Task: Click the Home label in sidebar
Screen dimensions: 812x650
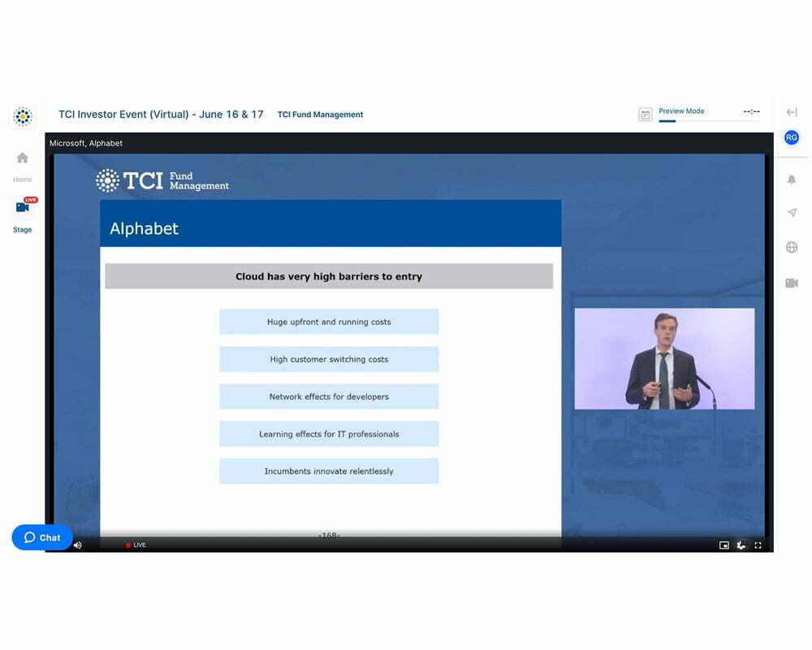Action: pos(22,180)
